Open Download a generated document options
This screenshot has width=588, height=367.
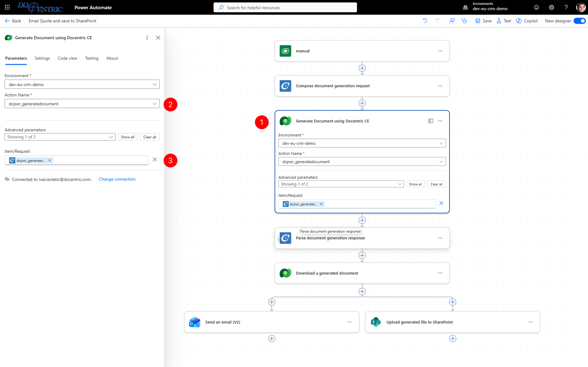[440, 273]
